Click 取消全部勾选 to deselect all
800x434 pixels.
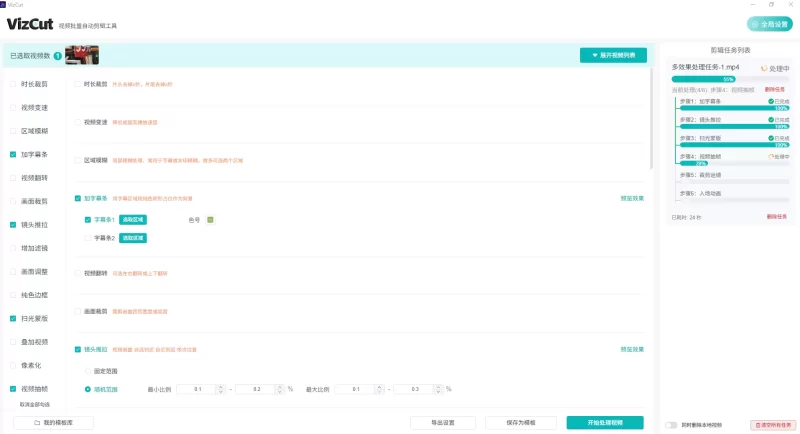click(35, 404)
